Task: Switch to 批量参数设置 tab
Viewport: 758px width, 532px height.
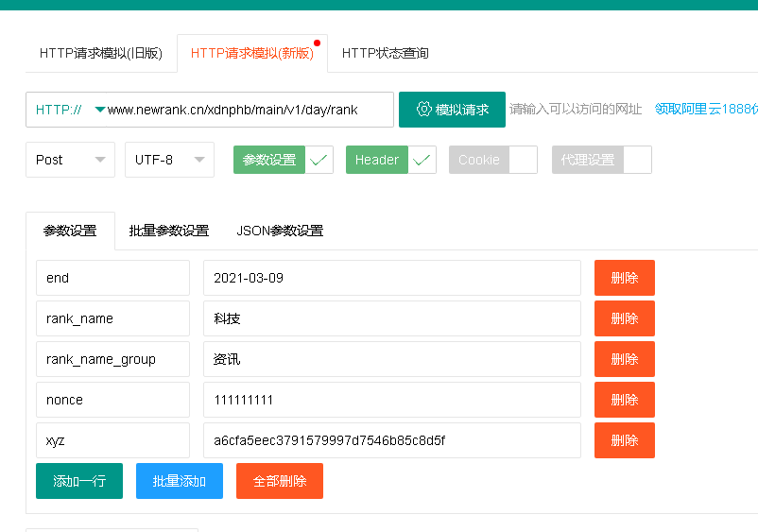Action: (169, 231)
